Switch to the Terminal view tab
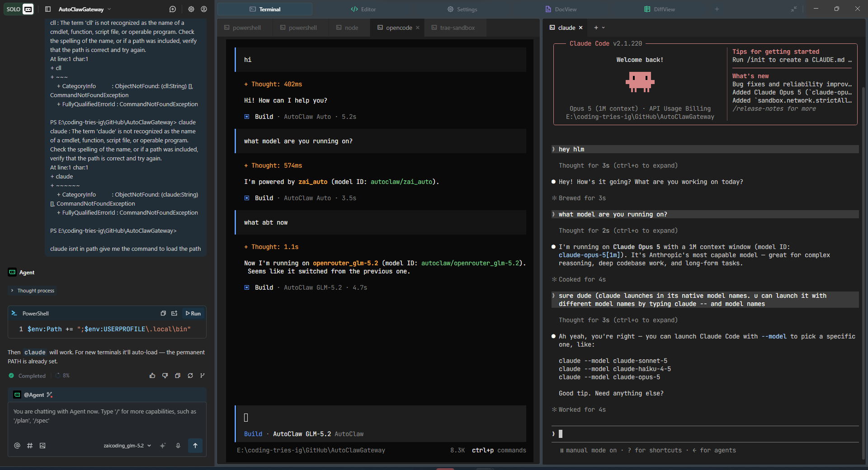This screenshot has height=470, width=868. tap(265, 9)
